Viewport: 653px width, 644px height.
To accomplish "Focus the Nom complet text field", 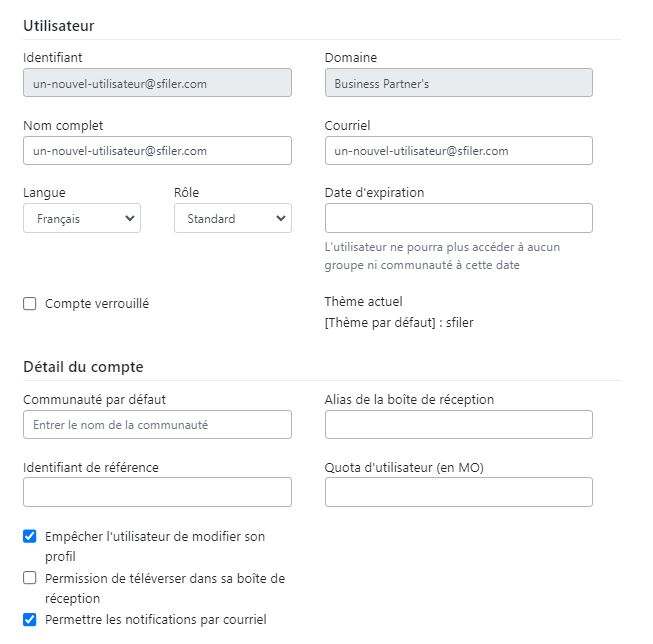I will pos(157,151).
